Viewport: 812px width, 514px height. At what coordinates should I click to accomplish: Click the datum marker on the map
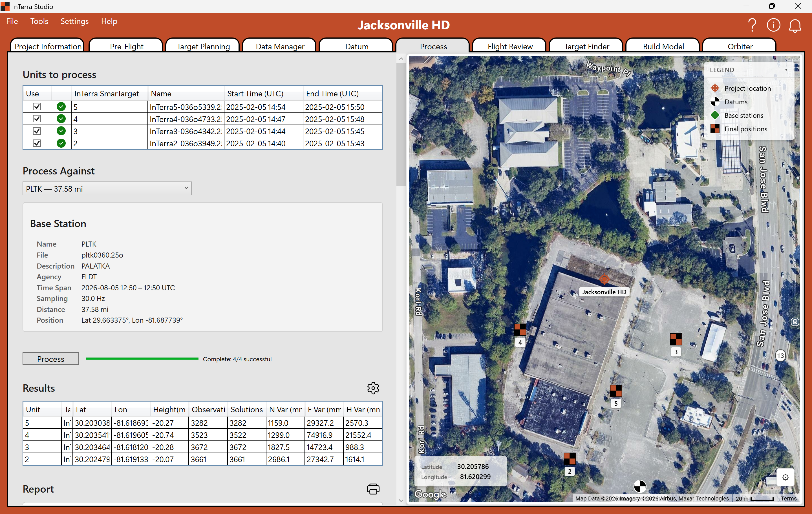(x=640, y=486)
